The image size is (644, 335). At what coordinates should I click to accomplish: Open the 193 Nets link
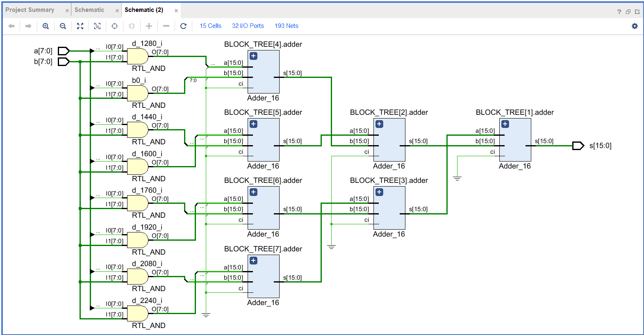[287, 26]
